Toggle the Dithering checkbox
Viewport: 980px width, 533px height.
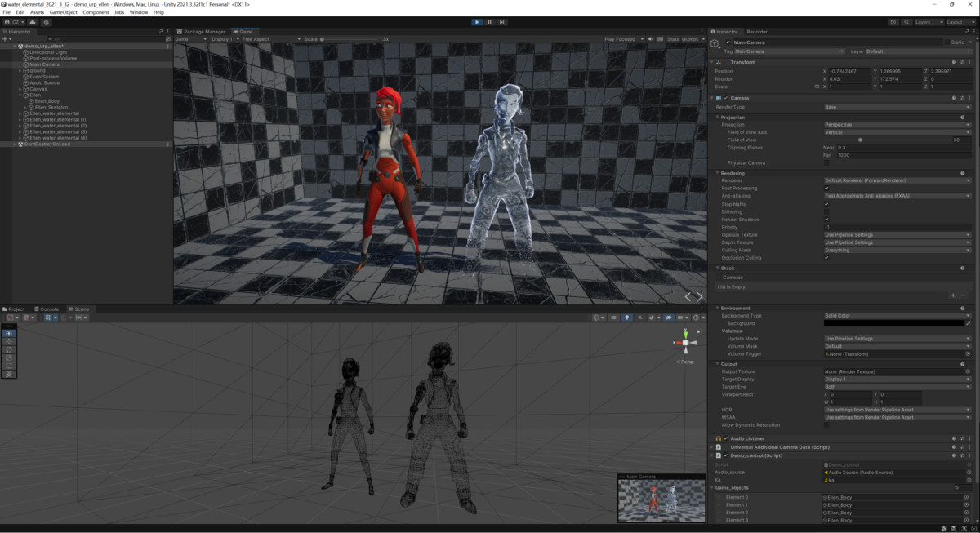click(826, 211)
